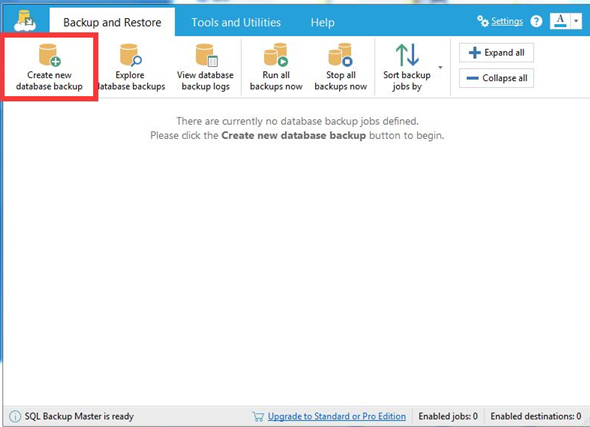Open Settings link
Screen dimensions: 590x427
(x=507, y=21)
